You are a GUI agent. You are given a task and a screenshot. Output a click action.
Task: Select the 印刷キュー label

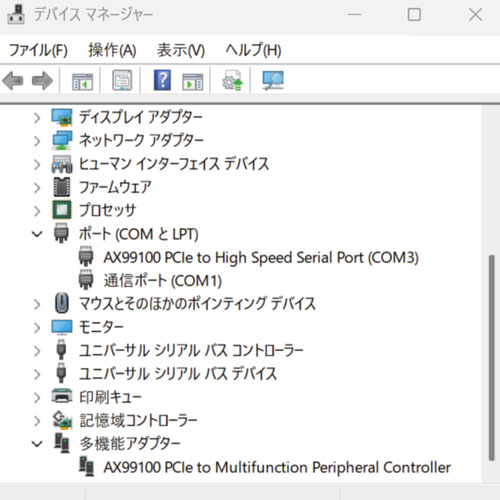click(110, 397)
